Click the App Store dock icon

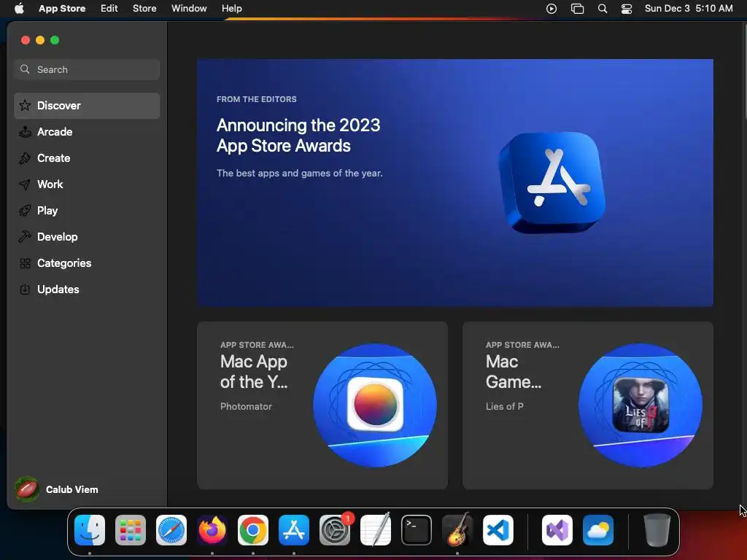(294, 529)
